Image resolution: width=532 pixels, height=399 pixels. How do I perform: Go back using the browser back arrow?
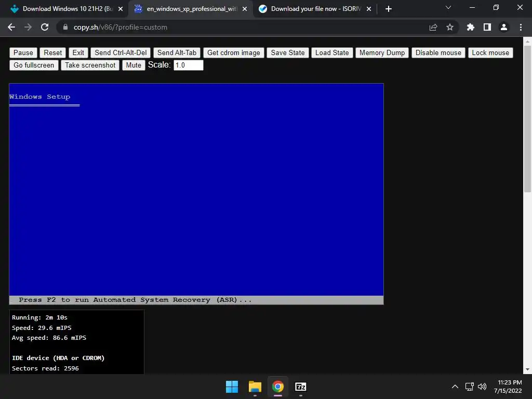point(11,27)
